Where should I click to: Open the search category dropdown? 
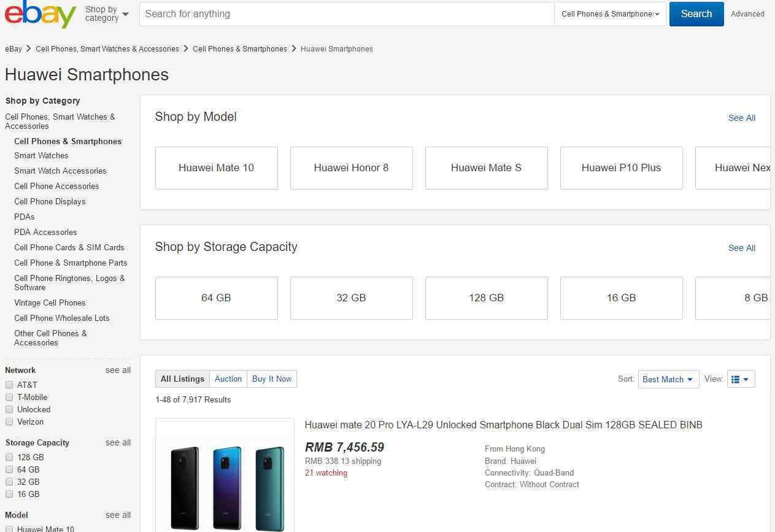[x=610, y=14]
